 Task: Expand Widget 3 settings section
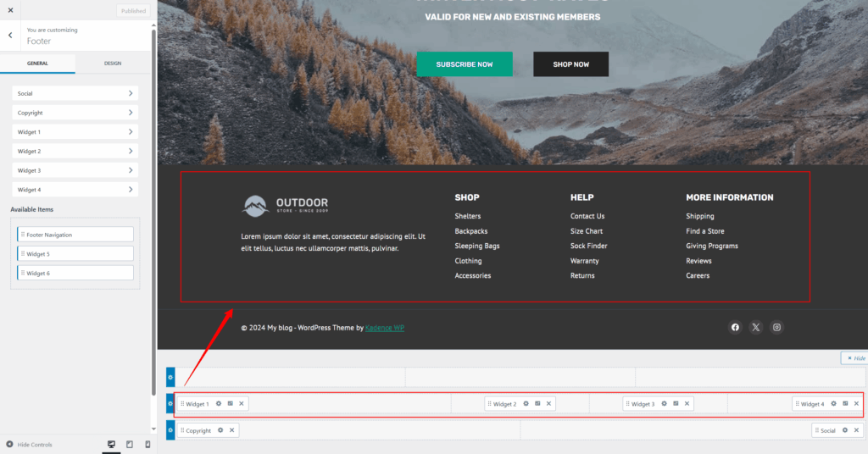coord(75,170)
